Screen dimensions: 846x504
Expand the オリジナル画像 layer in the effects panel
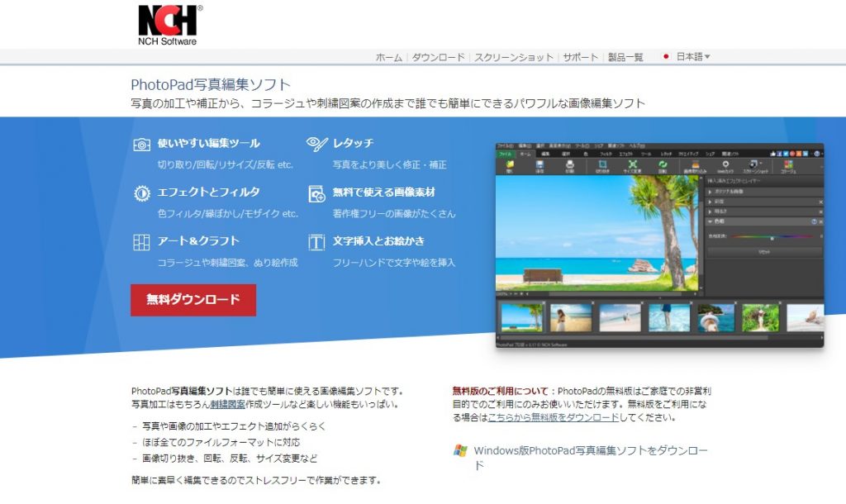710,193
